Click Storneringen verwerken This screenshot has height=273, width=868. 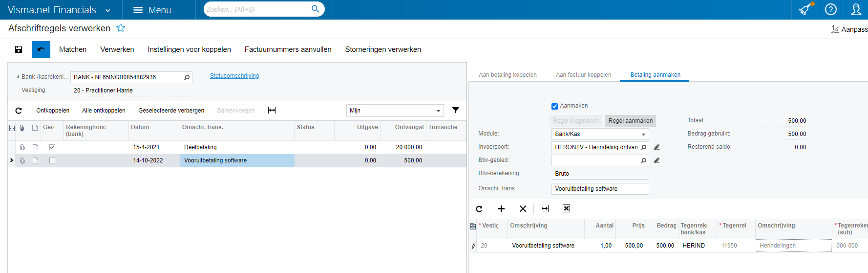tap(383, 49)
